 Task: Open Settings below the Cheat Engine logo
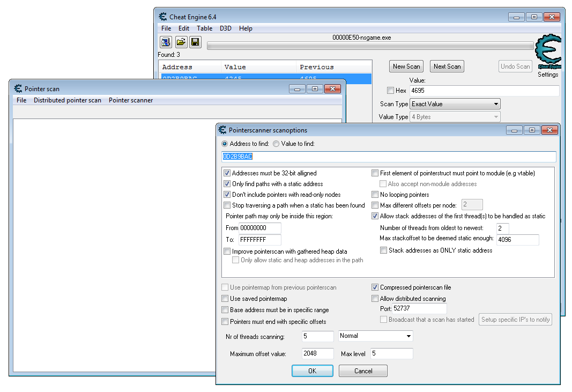coord(548,75)
